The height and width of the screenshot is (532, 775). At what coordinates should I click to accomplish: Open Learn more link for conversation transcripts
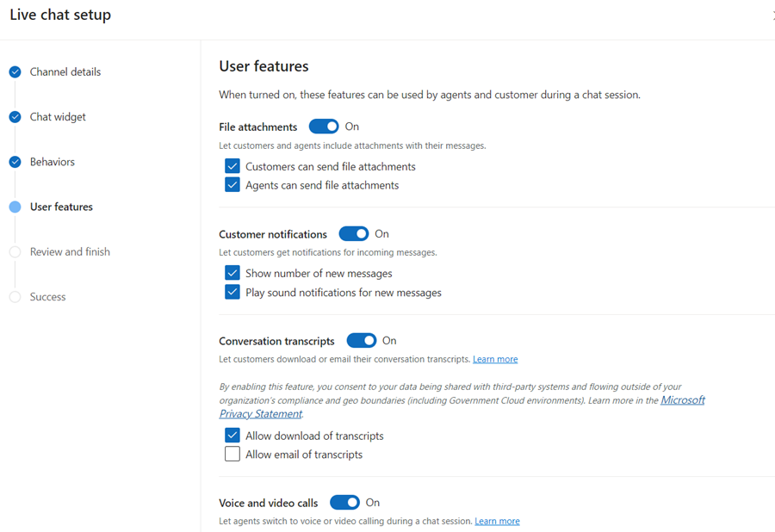click(495, 359)
